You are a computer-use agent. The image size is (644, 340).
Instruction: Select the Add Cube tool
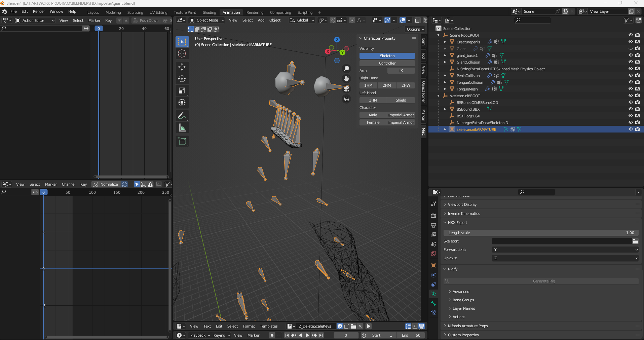(182, 141)
